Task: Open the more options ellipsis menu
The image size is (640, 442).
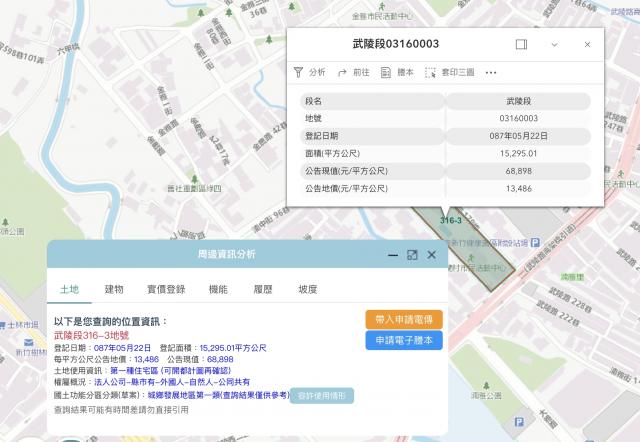Action: [491, 72]
